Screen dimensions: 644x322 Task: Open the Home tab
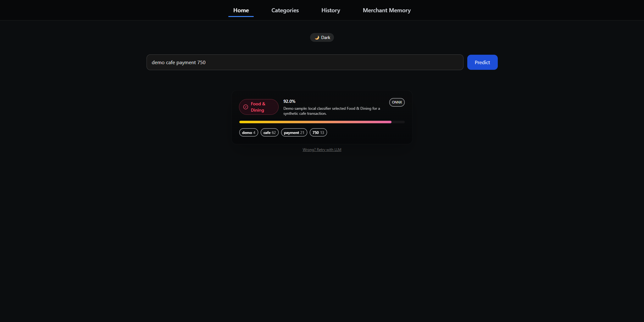click(x=241, y=10)
